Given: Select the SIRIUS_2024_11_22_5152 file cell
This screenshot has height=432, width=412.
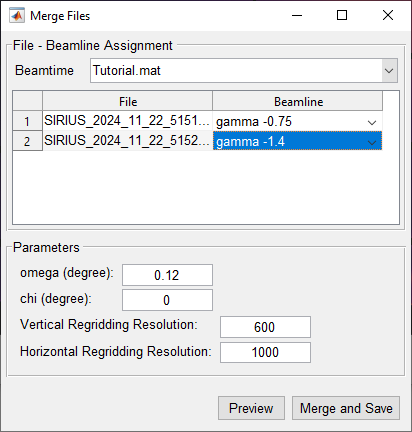Looking at the screenshot, I should [127, 141].
